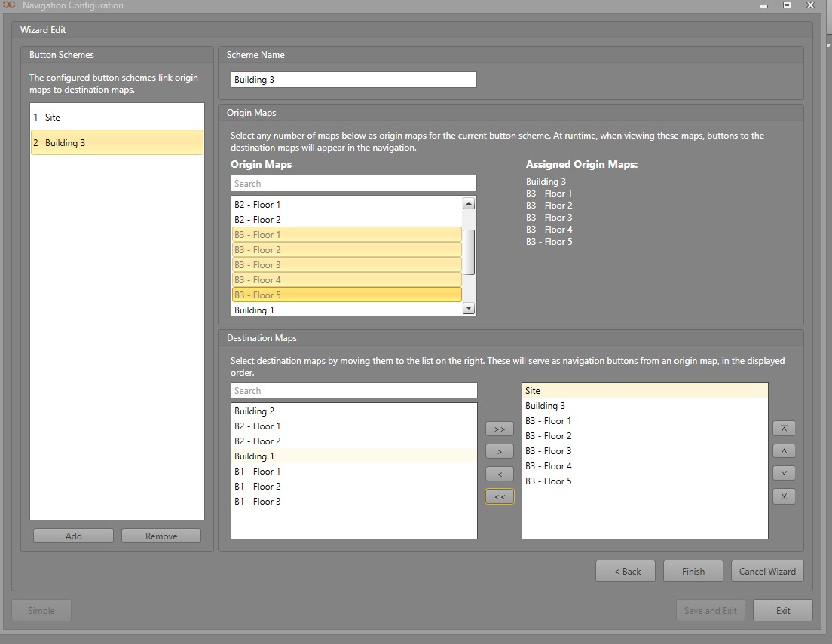Select Building 3 button scheme
Viewport: 832px width, 644px height.
[x=117, y=143]
